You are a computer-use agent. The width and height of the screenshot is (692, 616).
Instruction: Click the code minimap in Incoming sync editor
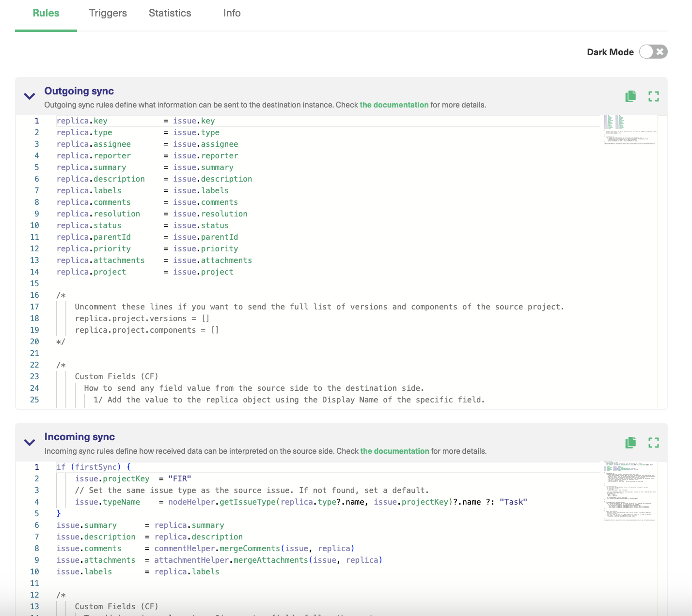point(629,489)
